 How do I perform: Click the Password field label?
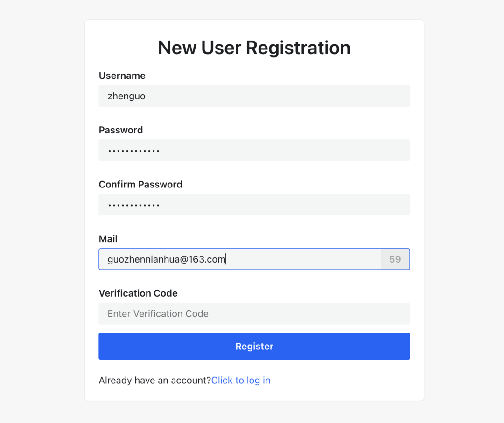121,130
